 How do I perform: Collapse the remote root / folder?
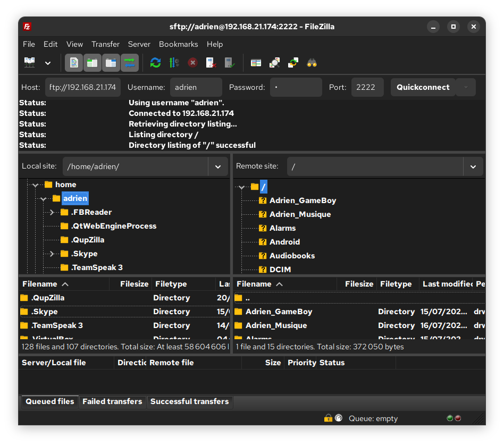(242, 187)
